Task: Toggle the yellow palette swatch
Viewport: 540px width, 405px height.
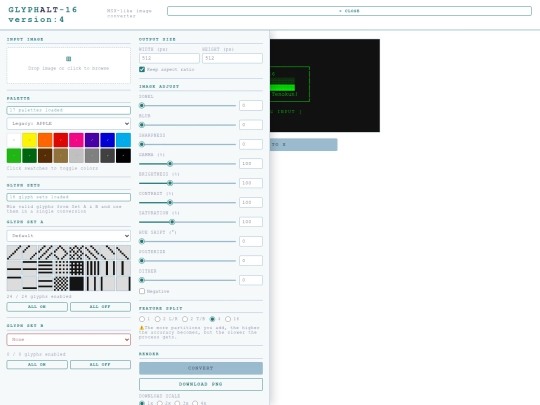Action: (29, 140)
